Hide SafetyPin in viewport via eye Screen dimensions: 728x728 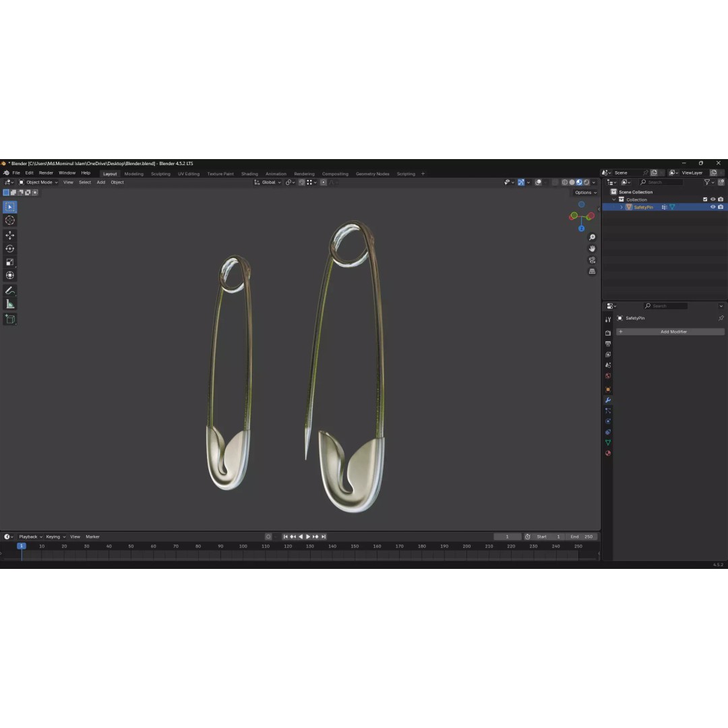click(x=712, y=207)
